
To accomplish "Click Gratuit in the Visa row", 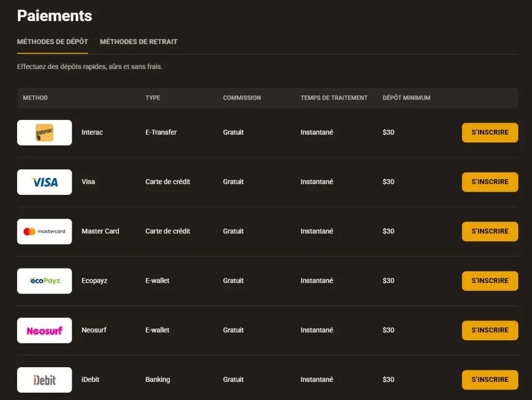I will pos(233,182).
